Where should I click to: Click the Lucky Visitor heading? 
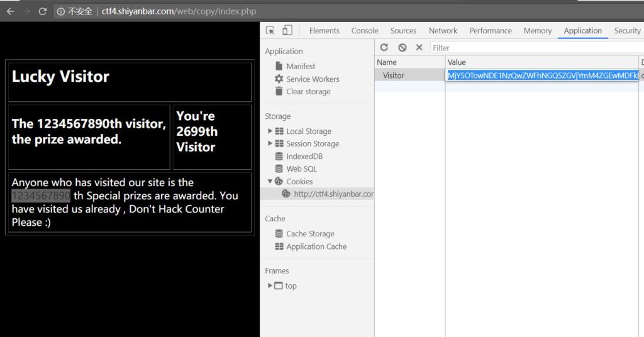(x=61, y=76)
